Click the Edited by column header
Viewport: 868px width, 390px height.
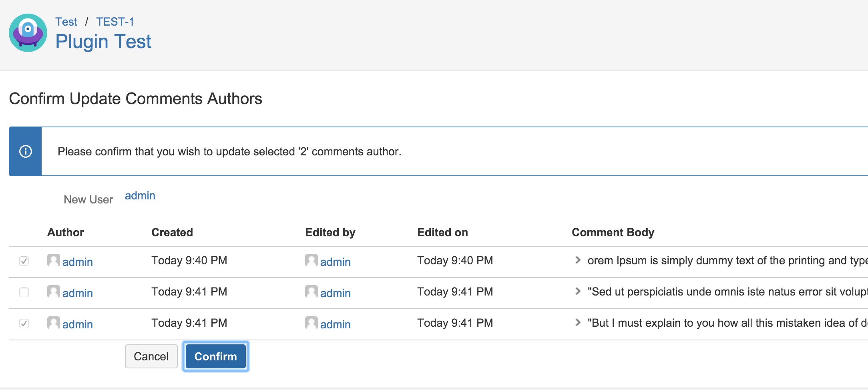click(330, 233)
